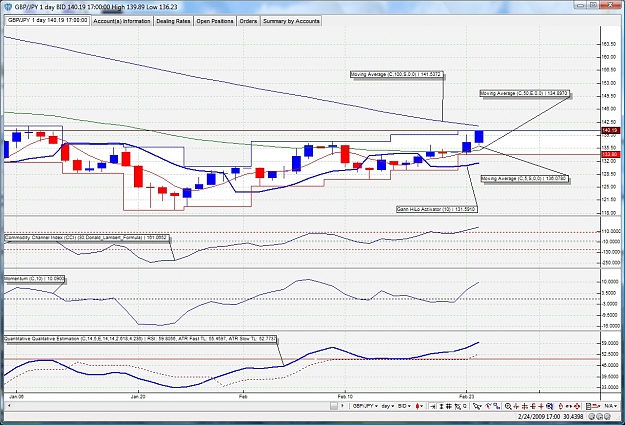
Task: Click the red vertical stretch icon
Action: pos(561,406)
